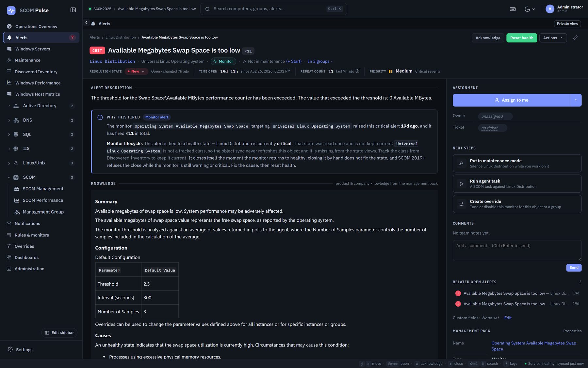Go back using the chevron beside Alerts header
588x368 pixels.
pos(86,23)
